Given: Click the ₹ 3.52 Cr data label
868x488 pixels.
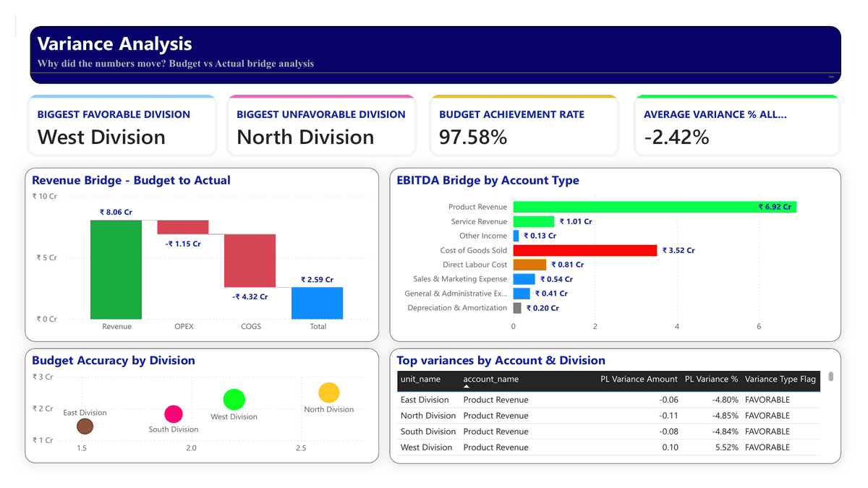Looking at the screenshot, I should click(x=678, y=250).
